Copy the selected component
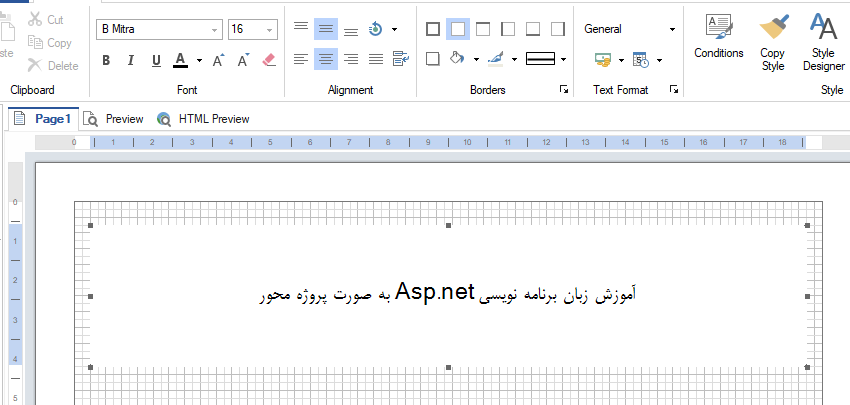Image resolution: width=850 pixels, height=405 pixels. coord(49,43)
